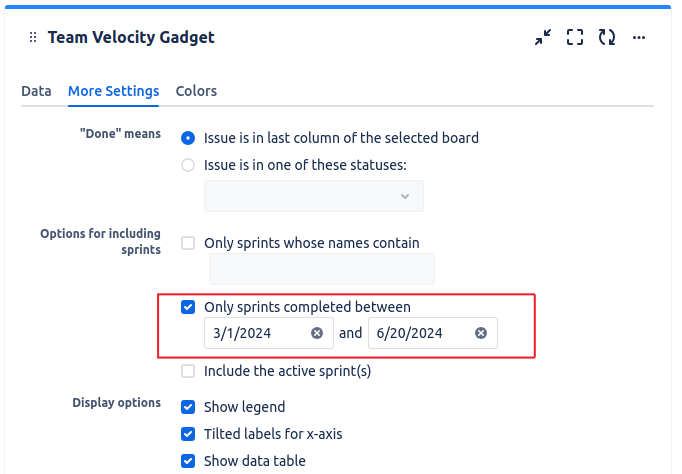Enable 'Only sprints whose names contain'
Viewport: 682px width, 474px height.
click(188, 243)
